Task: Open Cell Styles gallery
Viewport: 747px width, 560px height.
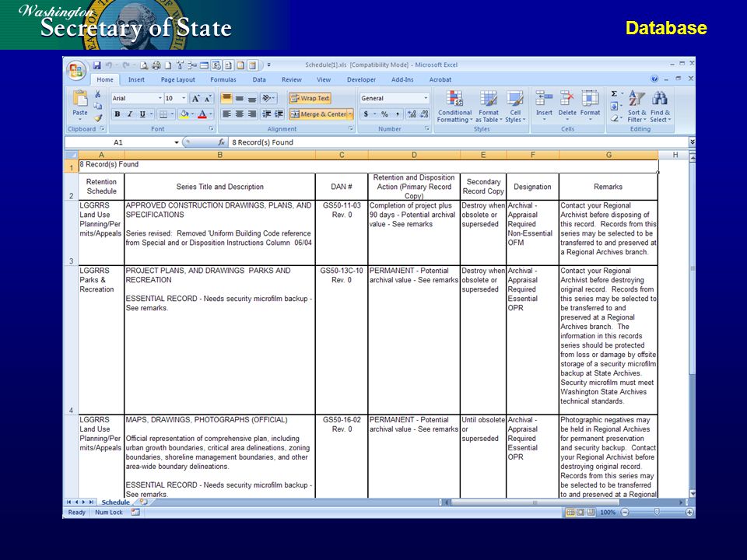Action: click(x=515, y=107)
